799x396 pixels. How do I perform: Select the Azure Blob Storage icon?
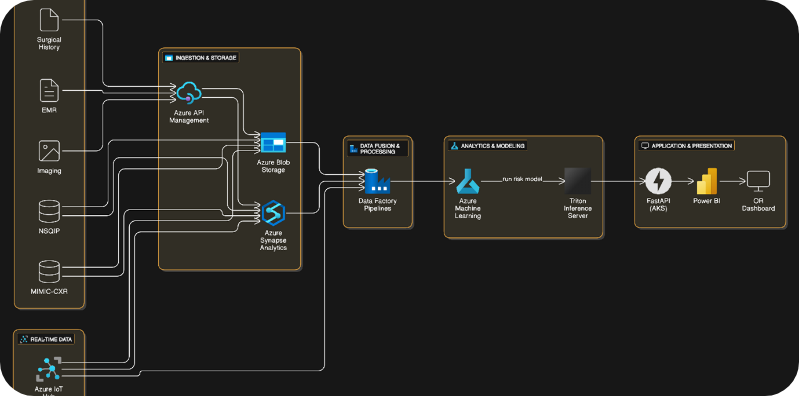click(x=274, y=142)
